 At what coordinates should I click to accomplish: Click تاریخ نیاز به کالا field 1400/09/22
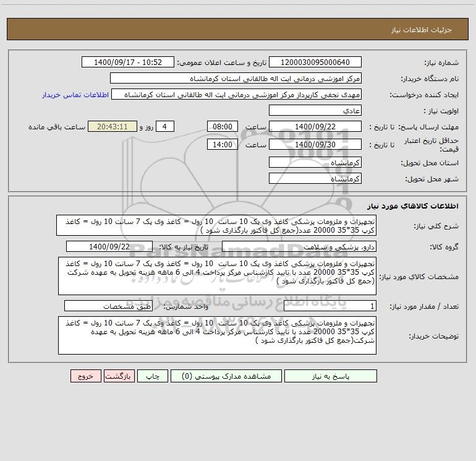109,246
